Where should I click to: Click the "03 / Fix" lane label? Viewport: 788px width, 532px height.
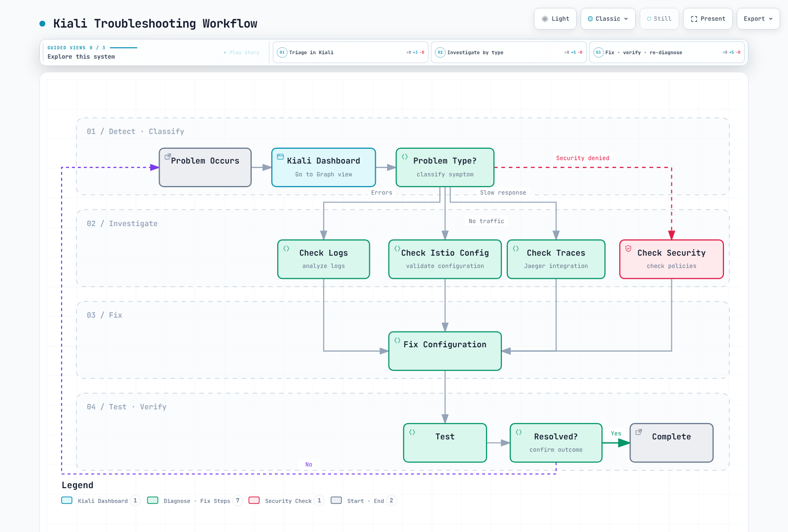[104, 315]
